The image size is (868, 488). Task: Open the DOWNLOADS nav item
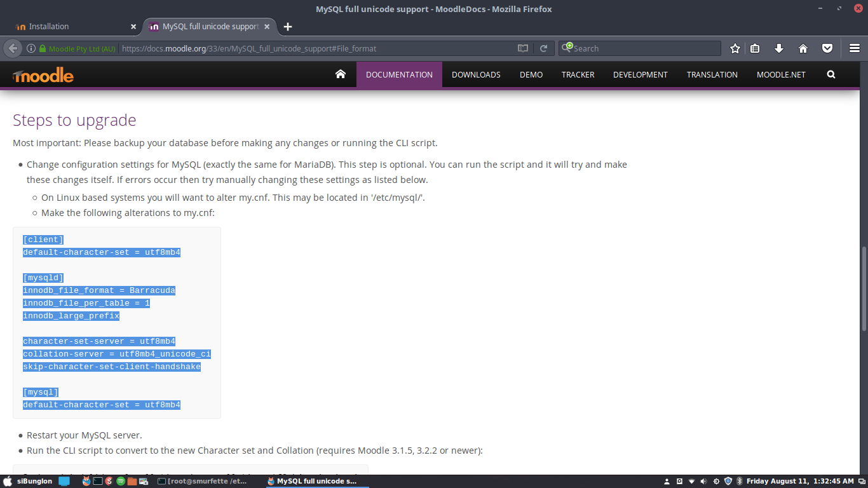476,74
